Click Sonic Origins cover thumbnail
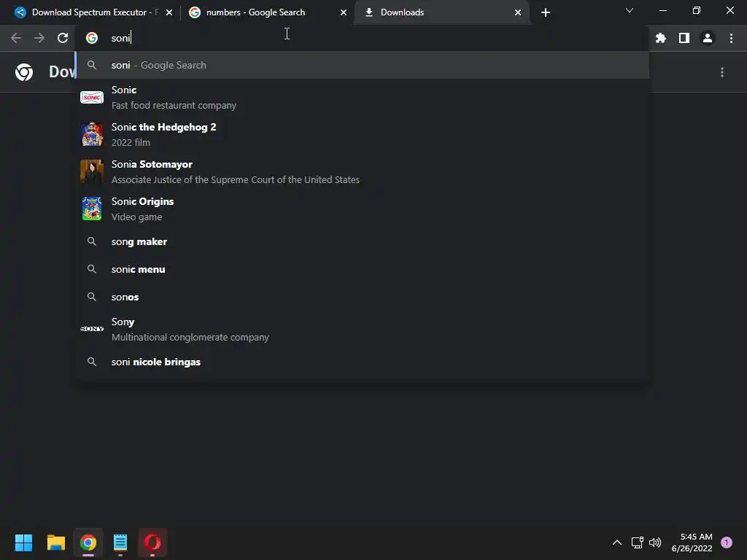The image size is (747, 560). (x=92, y=209)
